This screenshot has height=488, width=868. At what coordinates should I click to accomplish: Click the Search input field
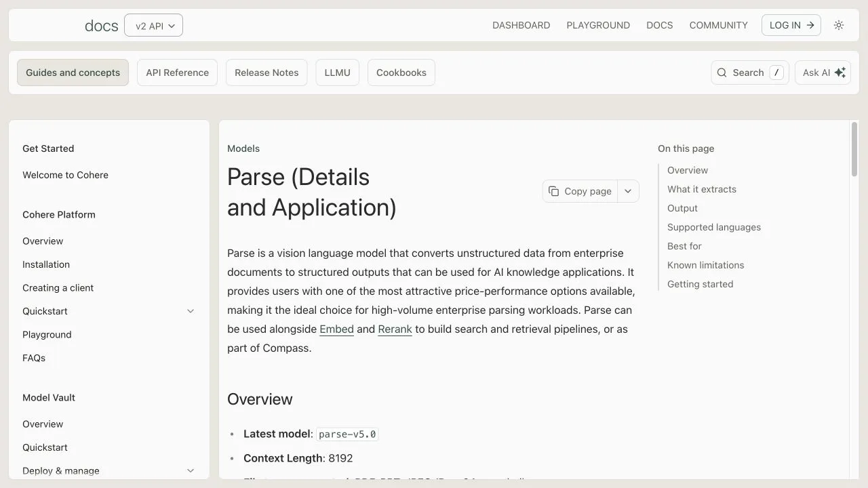750,73
